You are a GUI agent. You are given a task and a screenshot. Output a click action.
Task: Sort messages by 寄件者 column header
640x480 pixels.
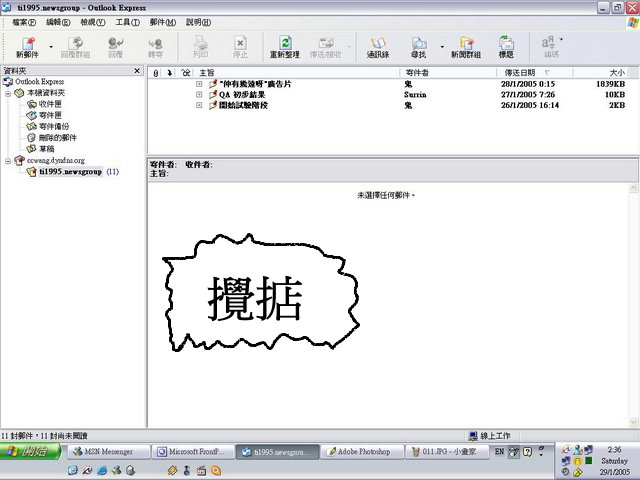pyautogui.click(x=420, y=73)
